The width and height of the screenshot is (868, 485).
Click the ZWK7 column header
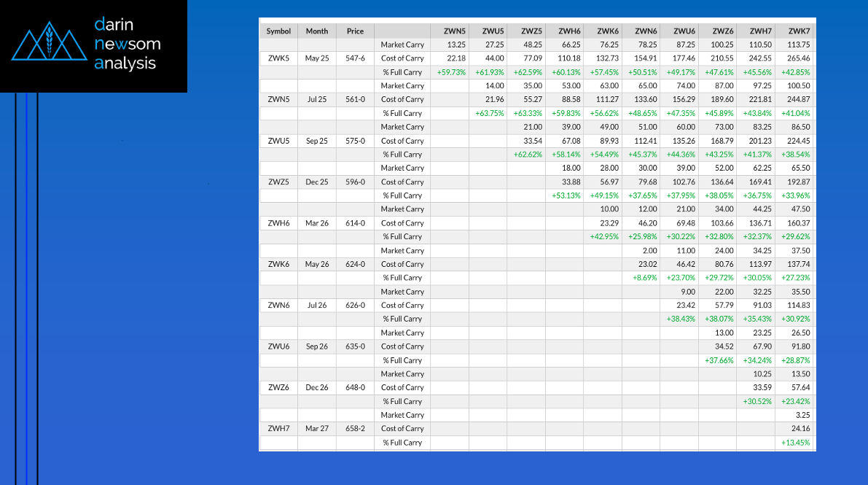[797, 31]
